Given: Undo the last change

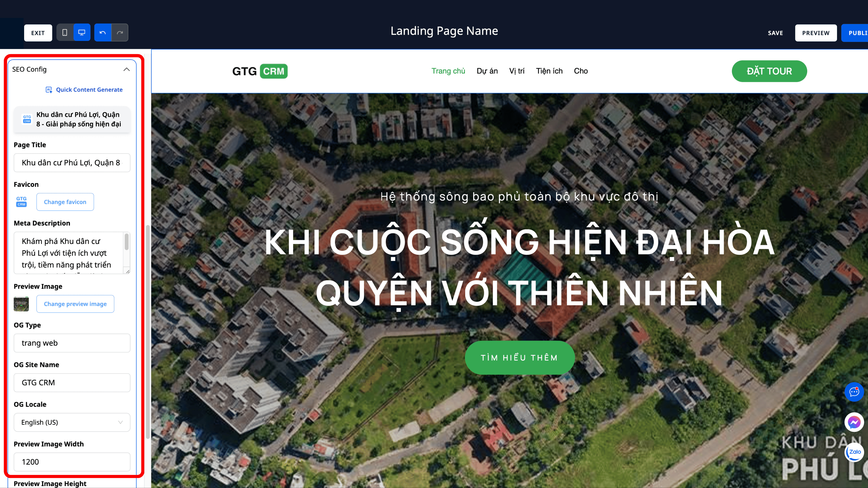Looking at the screenshot, I should (103, 33).
